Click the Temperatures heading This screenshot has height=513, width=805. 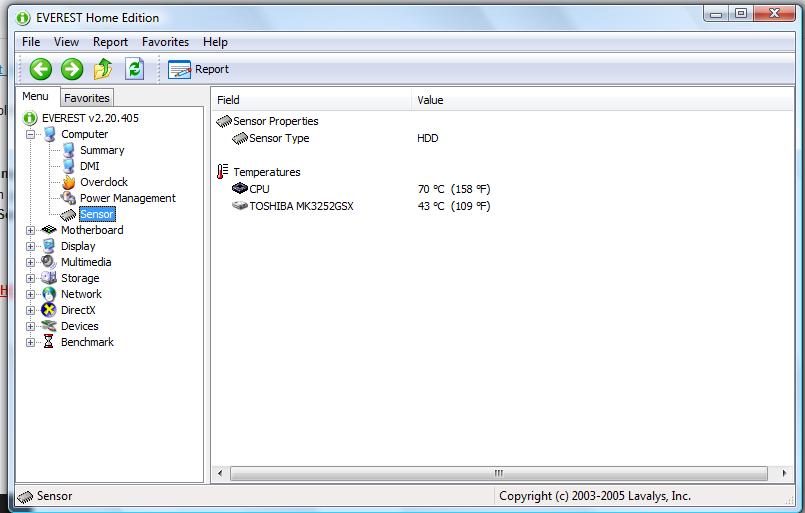click(x=267, y=172)
